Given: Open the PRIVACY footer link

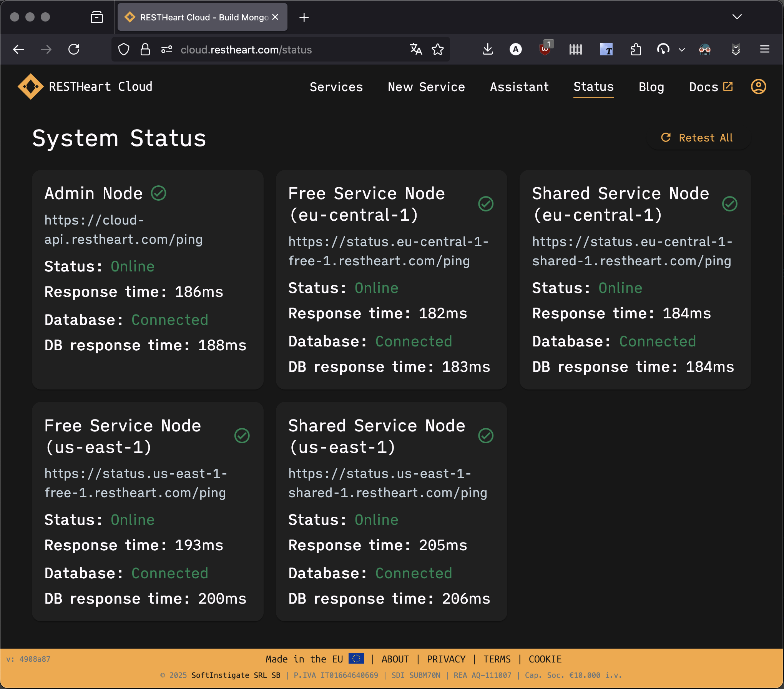Looking at the screenshot, I should click(446, 659).
